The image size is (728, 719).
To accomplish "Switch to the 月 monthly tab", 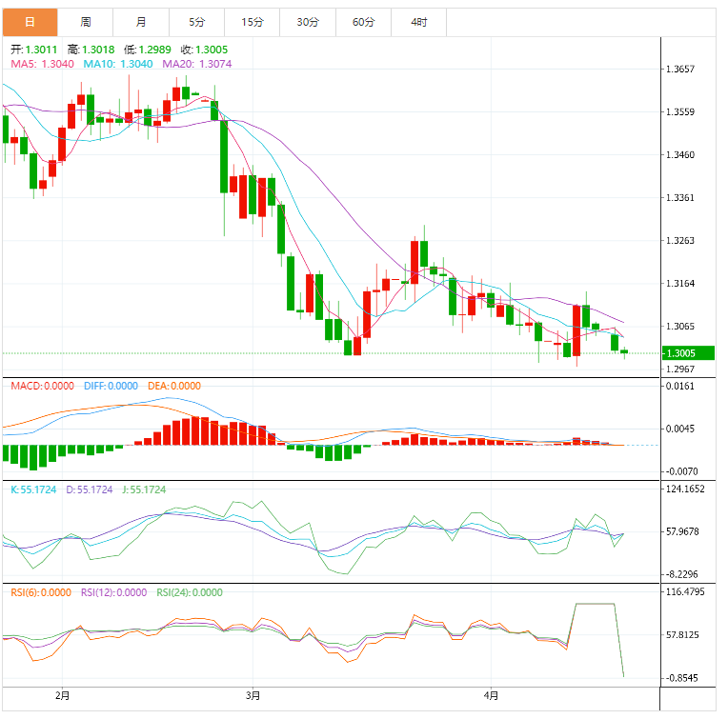I will pyautogui.click(x=141, y=22).
